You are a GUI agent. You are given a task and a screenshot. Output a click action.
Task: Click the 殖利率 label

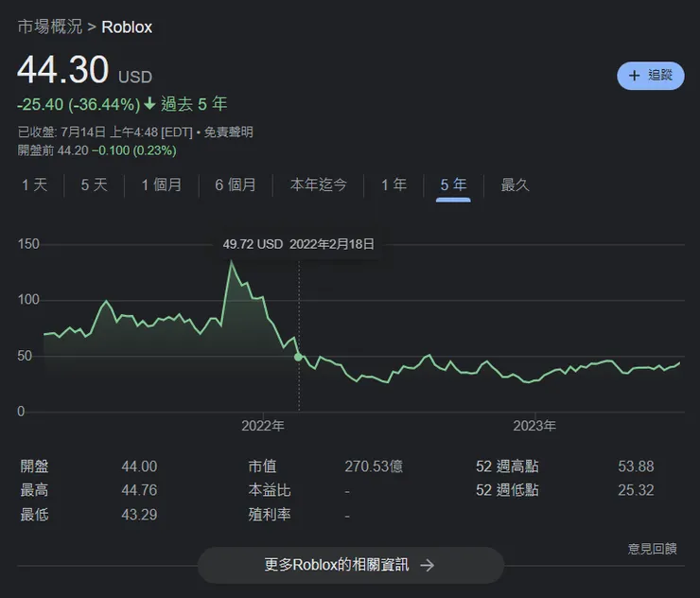(x=270, y=515)
